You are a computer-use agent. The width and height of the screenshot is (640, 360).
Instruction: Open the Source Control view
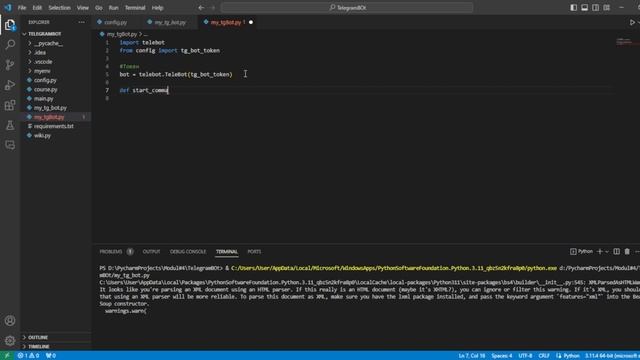point(10,64)
